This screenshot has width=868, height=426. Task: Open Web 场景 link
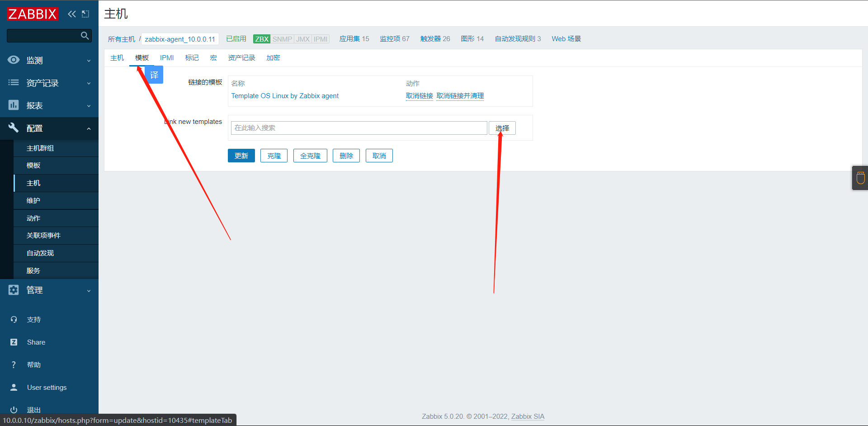566,39
